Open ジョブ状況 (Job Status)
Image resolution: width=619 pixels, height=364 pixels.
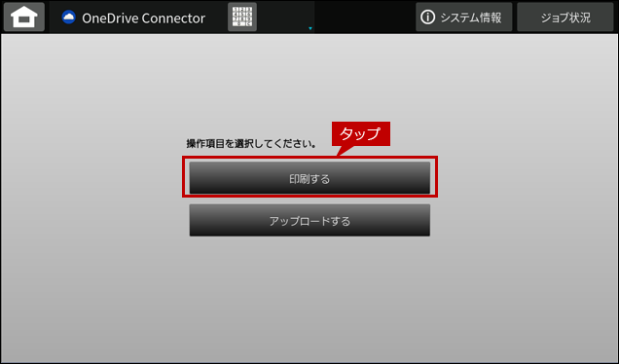[565, 17]
